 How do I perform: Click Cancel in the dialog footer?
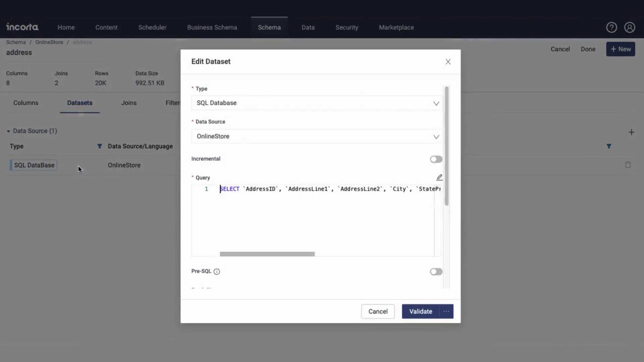378,311
